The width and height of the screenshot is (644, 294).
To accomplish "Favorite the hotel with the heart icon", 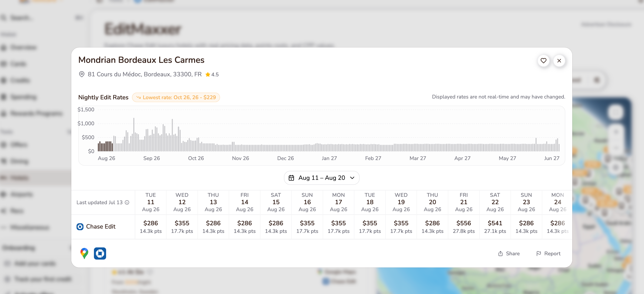I will pos(543,60).
